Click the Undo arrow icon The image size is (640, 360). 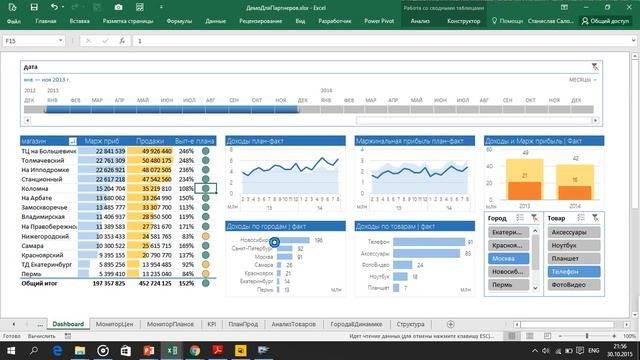tap(54, 7)
